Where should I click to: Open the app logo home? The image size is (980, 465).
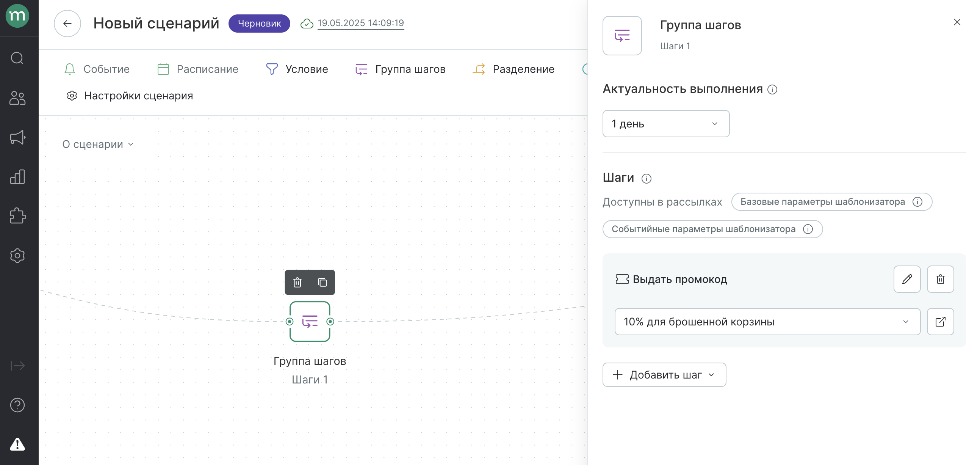[x=17, y=16]
